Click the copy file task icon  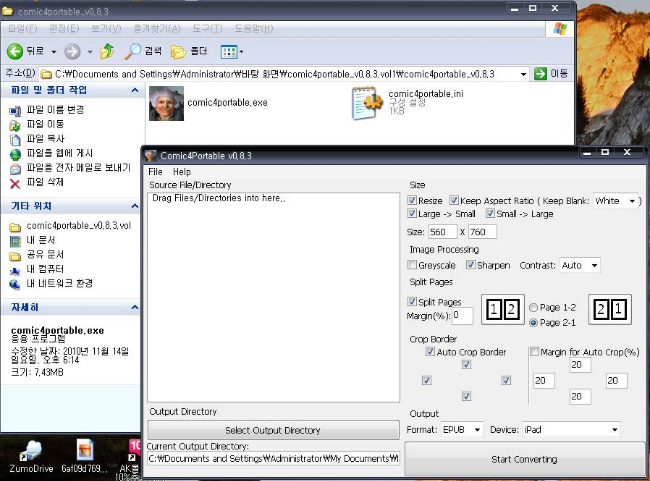15,139
